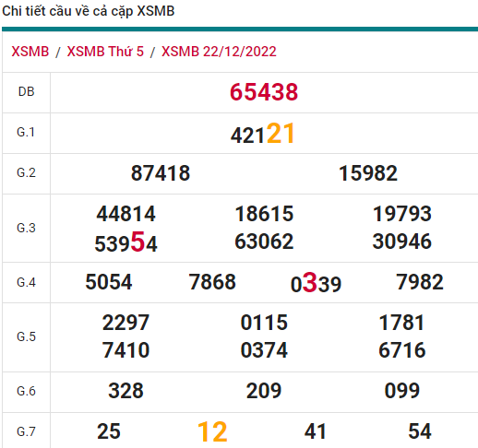Screen dimensions: 478x448
Task: Click G.6 number 209
Action: (x=264, y=391)
